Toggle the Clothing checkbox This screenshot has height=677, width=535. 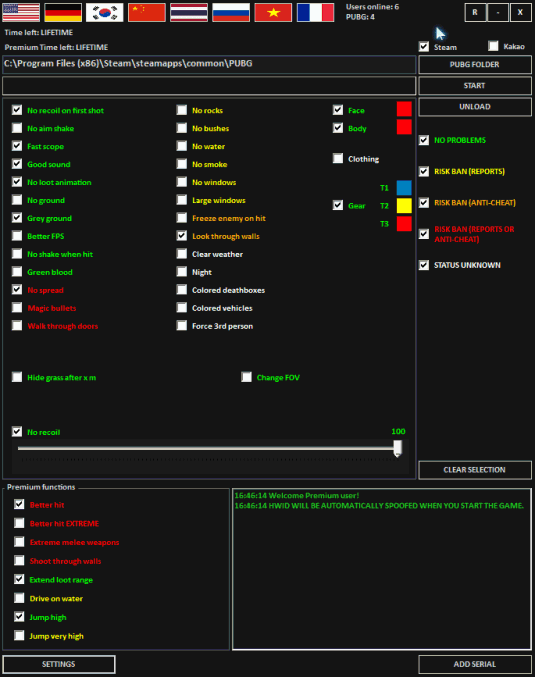tap(338, 158)
